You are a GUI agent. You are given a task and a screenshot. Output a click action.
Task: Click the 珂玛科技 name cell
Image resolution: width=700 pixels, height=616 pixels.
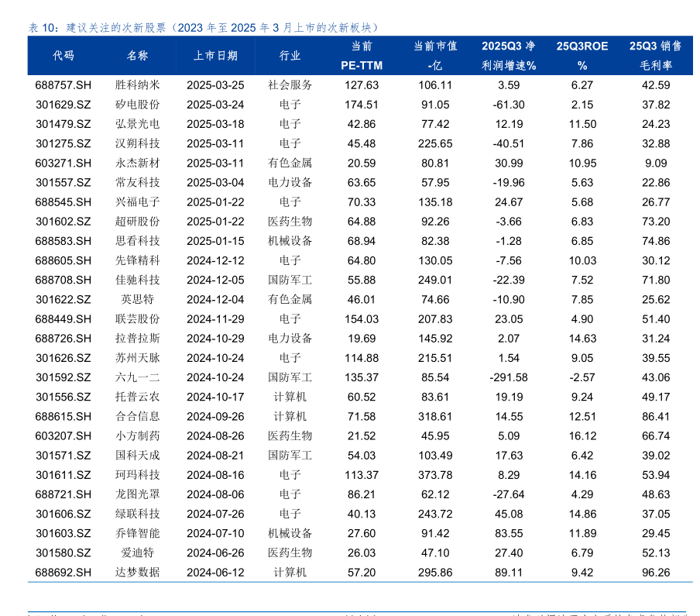tap(138, 475)
